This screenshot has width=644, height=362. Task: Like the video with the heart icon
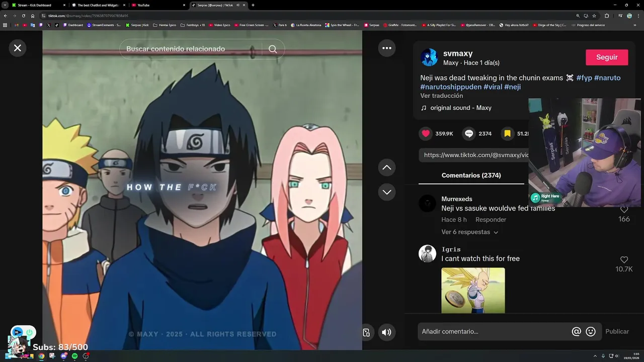426,133
